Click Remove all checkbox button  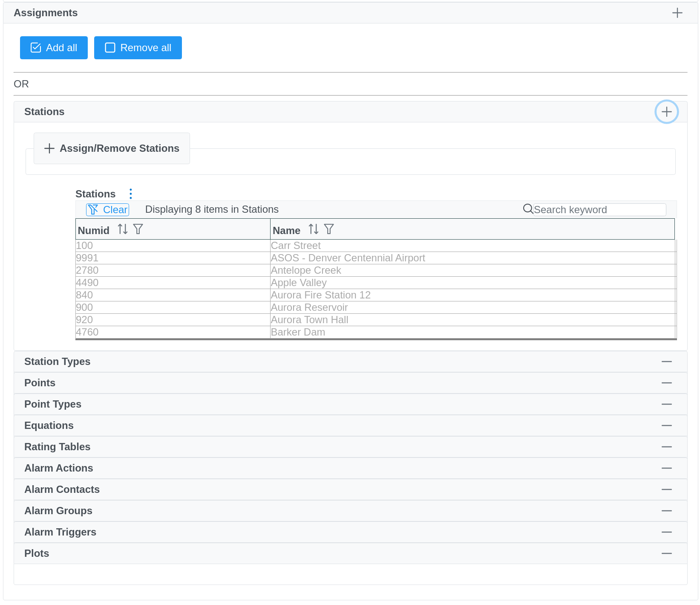click(138, 48)
